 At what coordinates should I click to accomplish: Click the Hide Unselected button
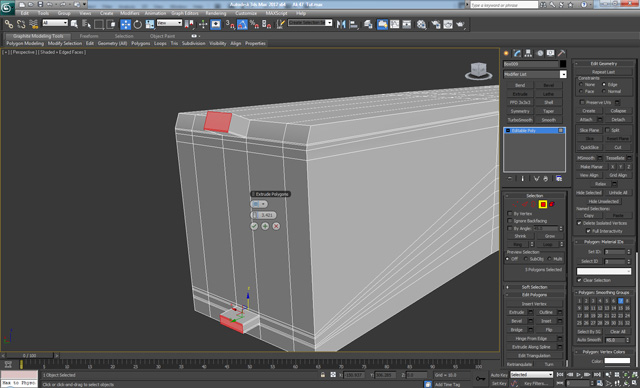[603, 202]
